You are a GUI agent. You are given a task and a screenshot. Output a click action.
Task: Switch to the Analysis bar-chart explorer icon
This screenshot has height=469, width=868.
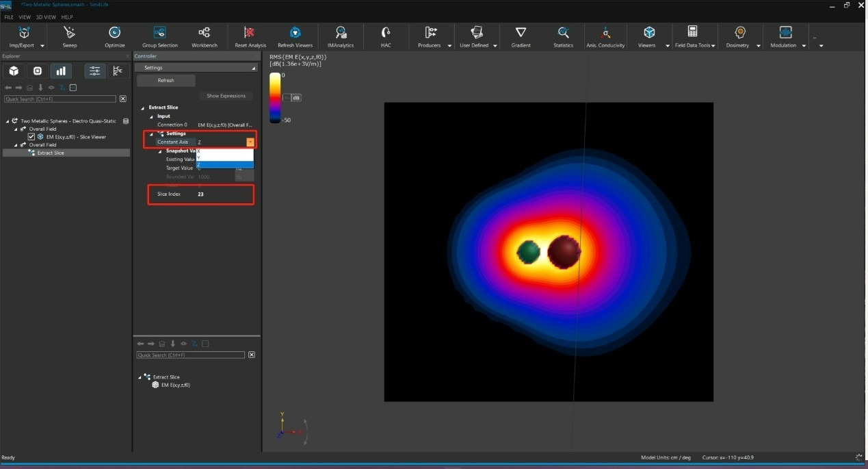click(x=61, y=71)
